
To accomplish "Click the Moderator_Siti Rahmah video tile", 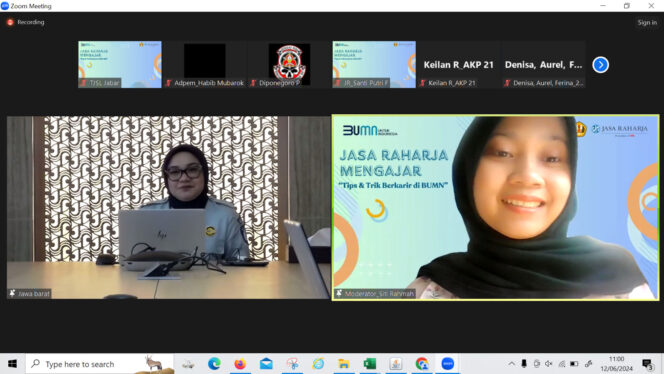I will pos(495,208).
